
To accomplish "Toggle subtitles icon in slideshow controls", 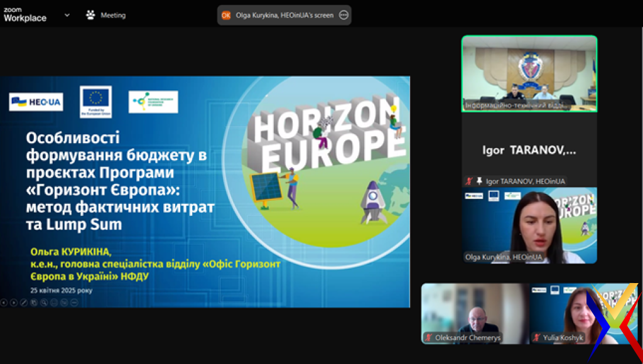I will point(54,302).
